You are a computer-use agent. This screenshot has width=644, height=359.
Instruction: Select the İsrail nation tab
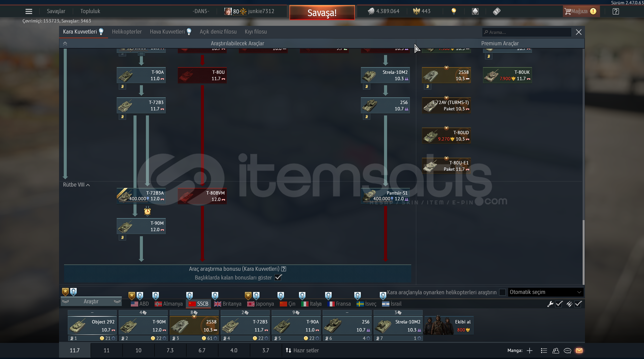391,304
